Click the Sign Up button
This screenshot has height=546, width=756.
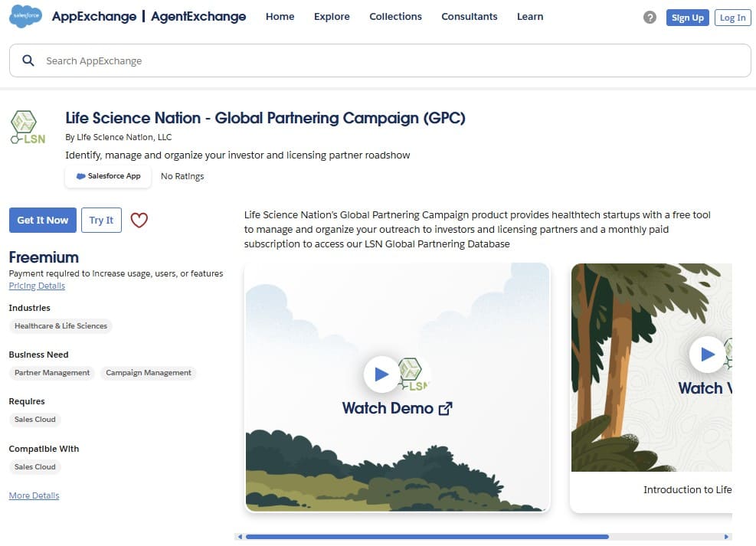[688, 18]
